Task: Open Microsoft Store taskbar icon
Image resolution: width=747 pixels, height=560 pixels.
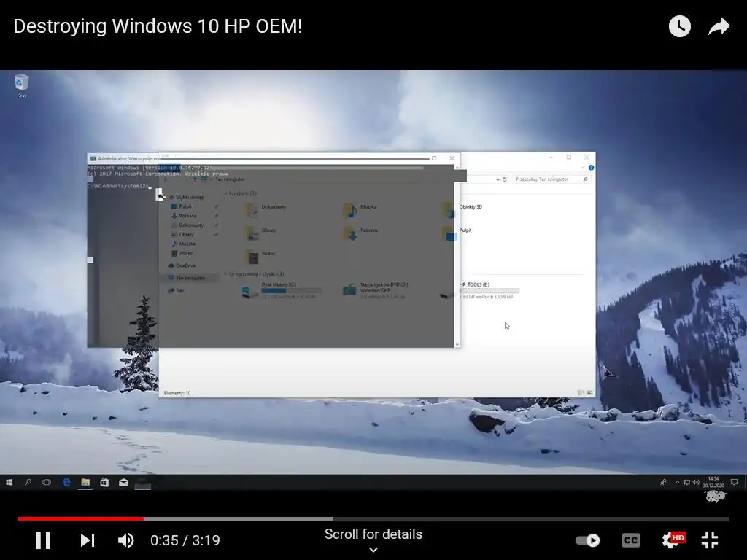Action: tap(104, 483)
